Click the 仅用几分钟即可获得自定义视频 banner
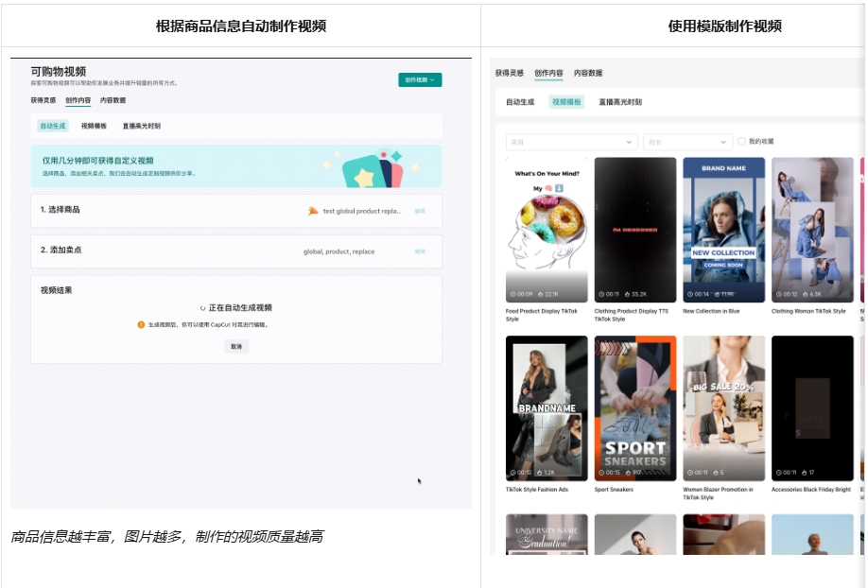Screen dimensions: 868x588 pos(236,166)
